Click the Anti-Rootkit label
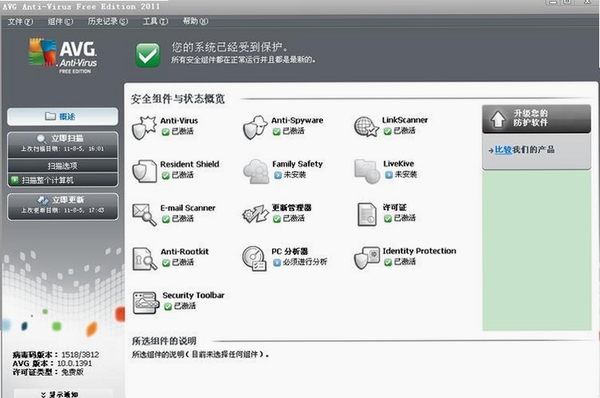 click(185, 251)
